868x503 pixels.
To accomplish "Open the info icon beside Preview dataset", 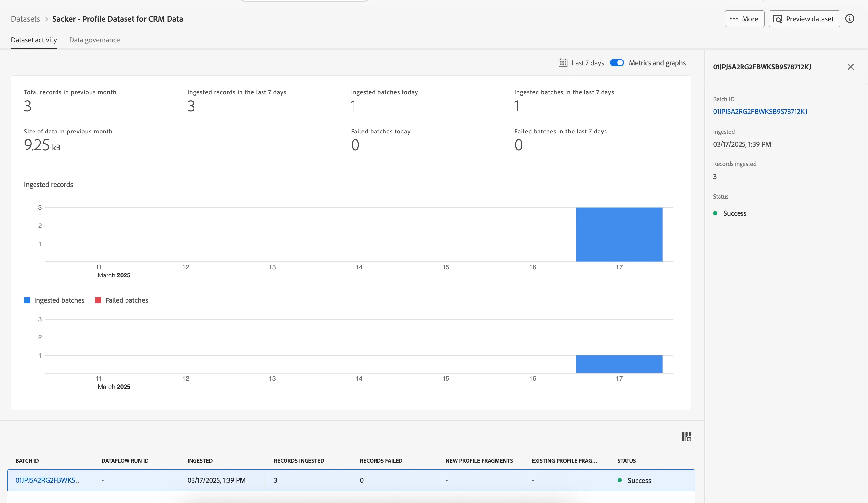I will click(850, 19).
